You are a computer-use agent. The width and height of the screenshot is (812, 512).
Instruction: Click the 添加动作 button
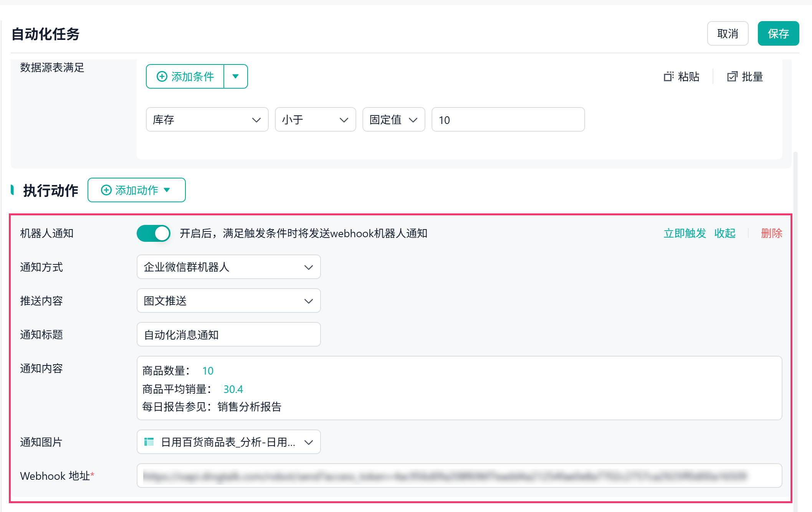[x=136, y=190]
